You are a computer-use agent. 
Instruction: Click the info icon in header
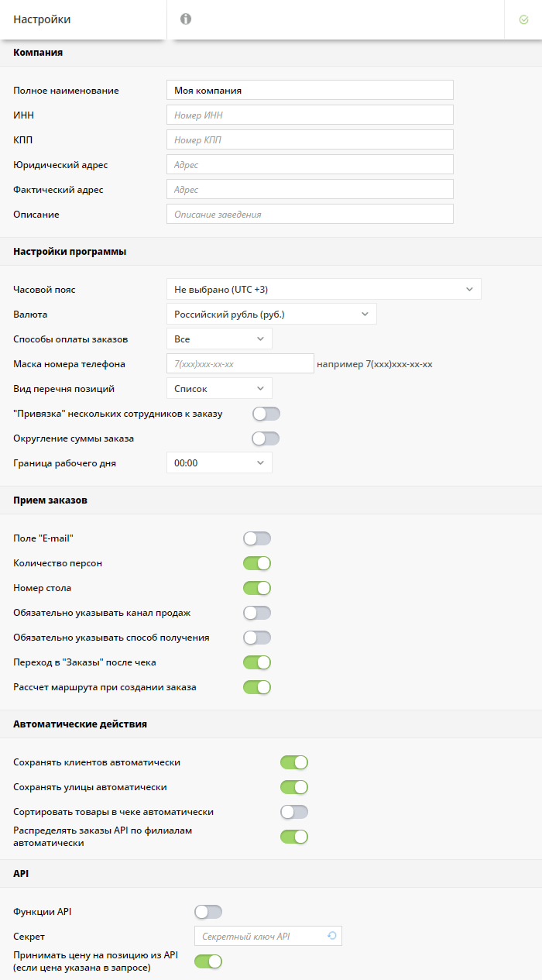(x=186, y=19)
